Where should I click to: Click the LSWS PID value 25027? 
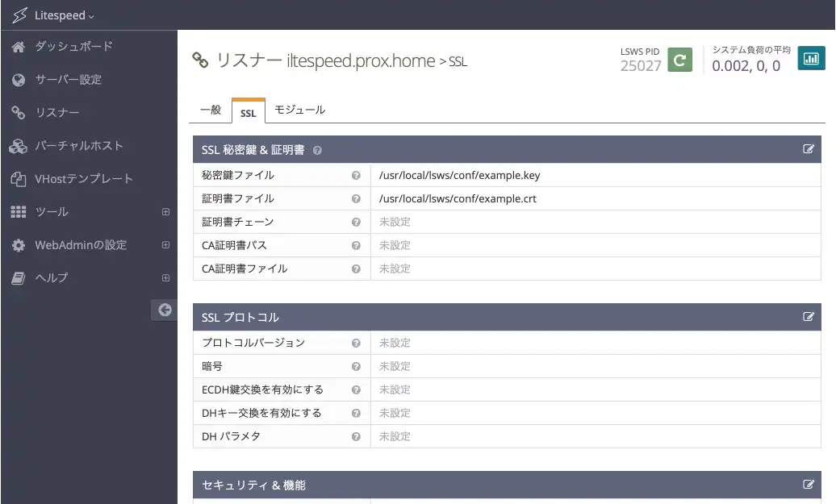pos(641,66)
